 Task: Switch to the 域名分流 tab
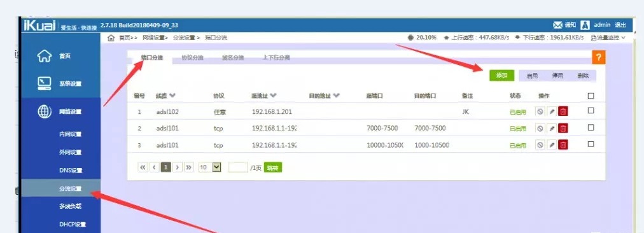click(233, 57)
